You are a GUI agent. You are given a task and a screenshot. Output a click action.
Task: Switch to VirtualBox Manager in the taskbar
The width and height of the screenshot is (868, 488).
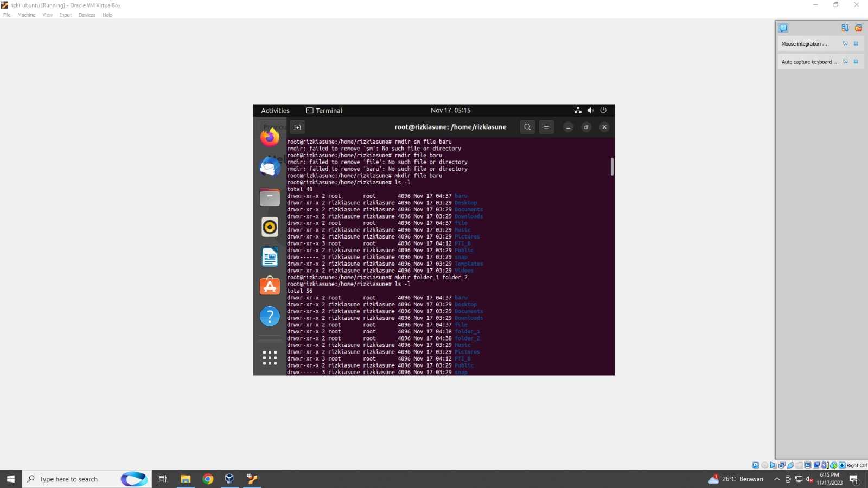[229, 479]
